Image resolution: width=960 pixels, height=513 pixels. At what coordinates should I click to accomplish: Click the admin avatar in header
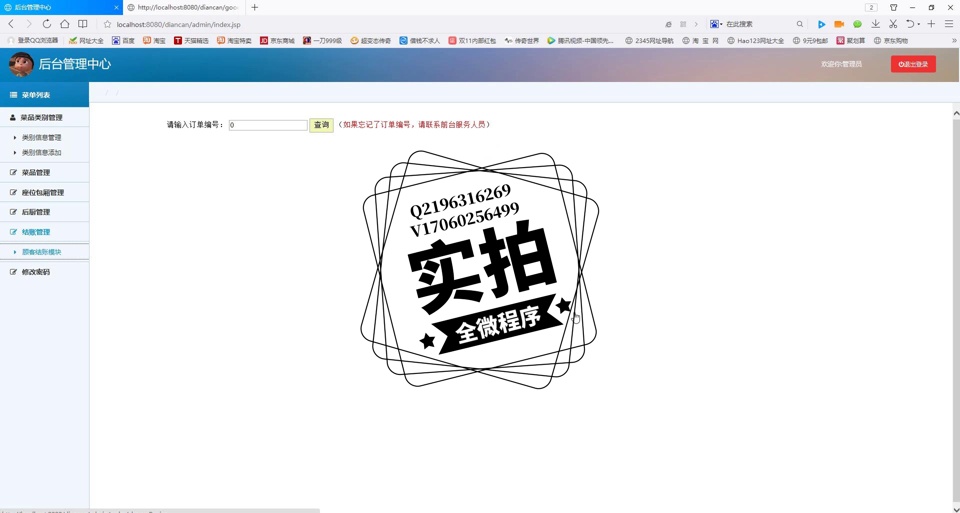tap(21, 64)
